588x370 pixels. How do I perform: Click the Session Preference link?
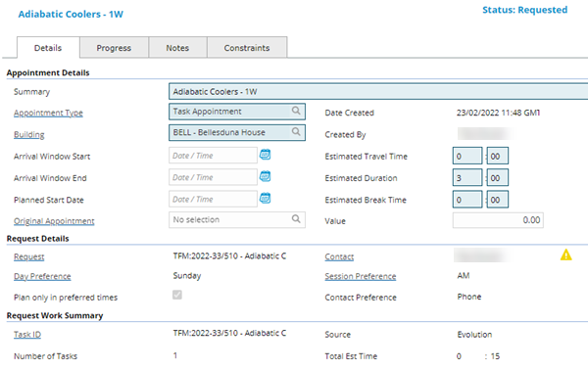(361, 276)
